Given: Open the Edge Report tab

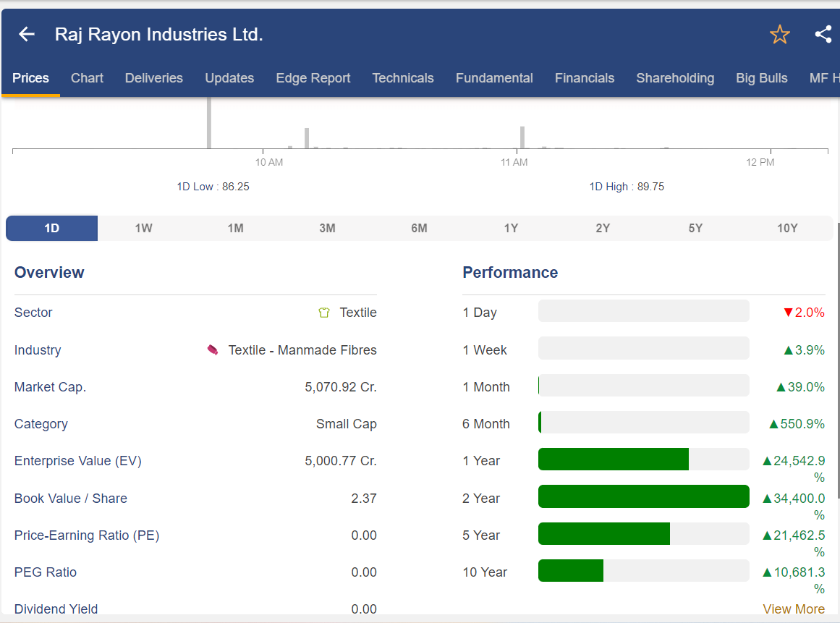Looking at the screenshot, I should 313,78.
